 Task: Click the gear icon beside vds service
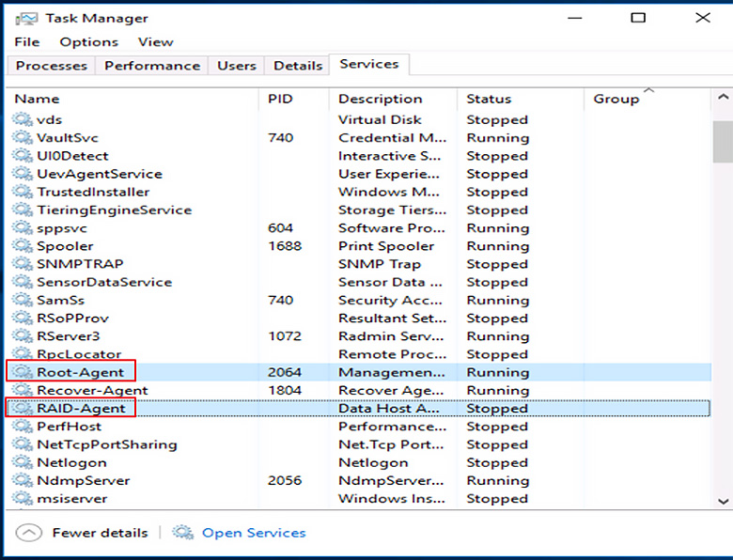[22, 119]
